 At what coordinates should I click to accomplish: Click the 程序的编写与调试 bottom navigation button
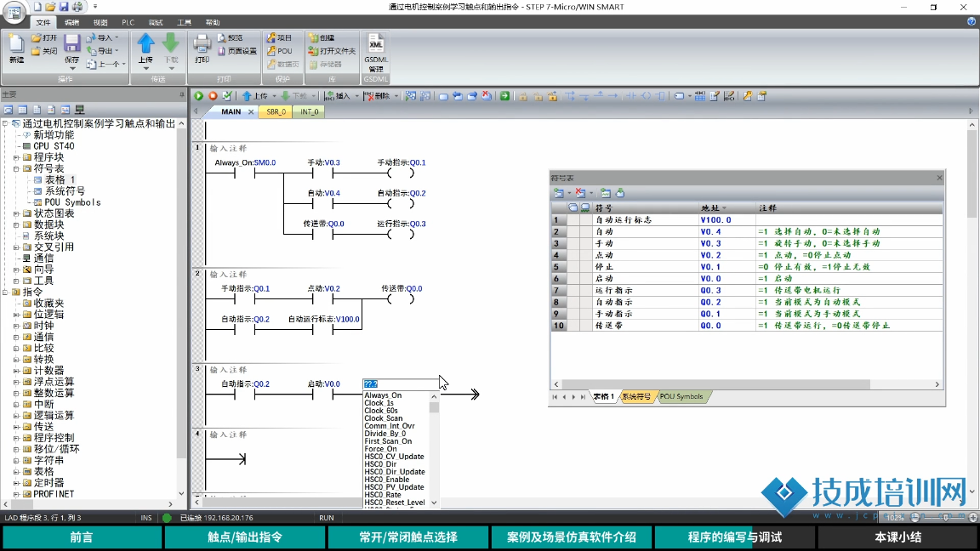734,537
